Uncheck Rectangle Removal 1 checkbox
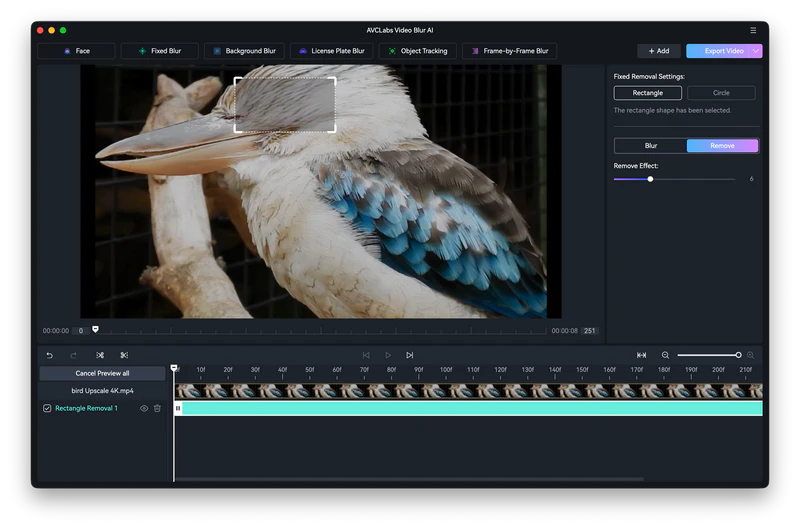The height and width of the screenshot is (529, 800). click(x=47, y=409)
